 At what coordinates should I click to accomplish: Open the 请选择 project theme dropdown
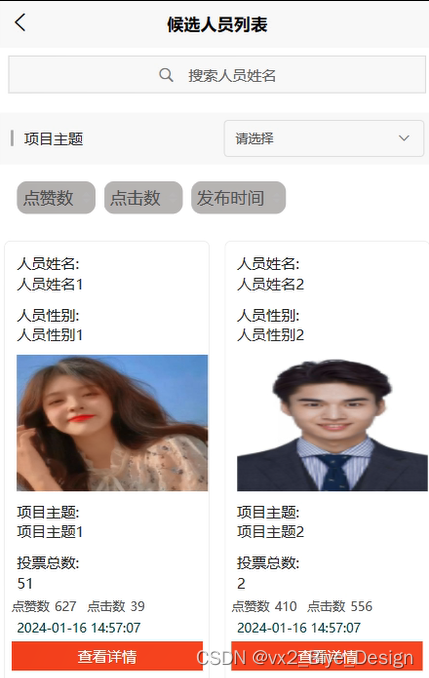point(324,138)
